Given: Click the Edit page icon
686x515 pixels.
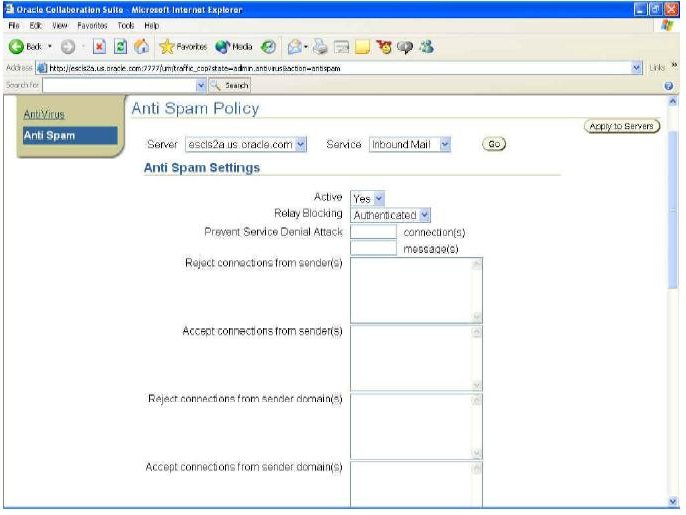Looking at the screenshot, I should [341, 47].
